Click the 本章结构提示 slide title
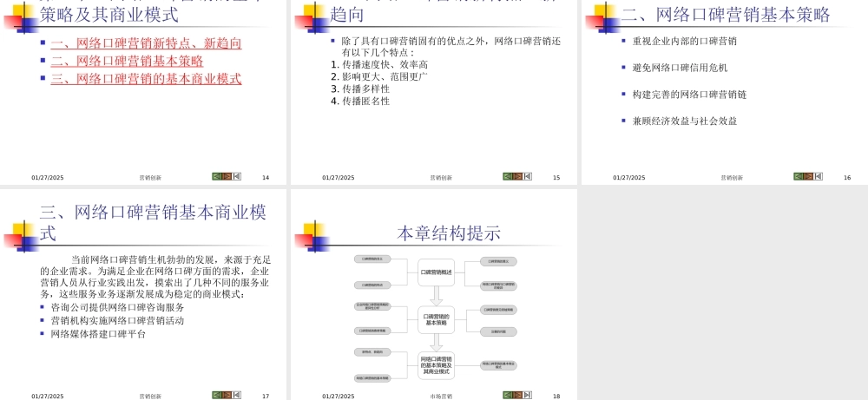The image size is (868, 400). 449,233
